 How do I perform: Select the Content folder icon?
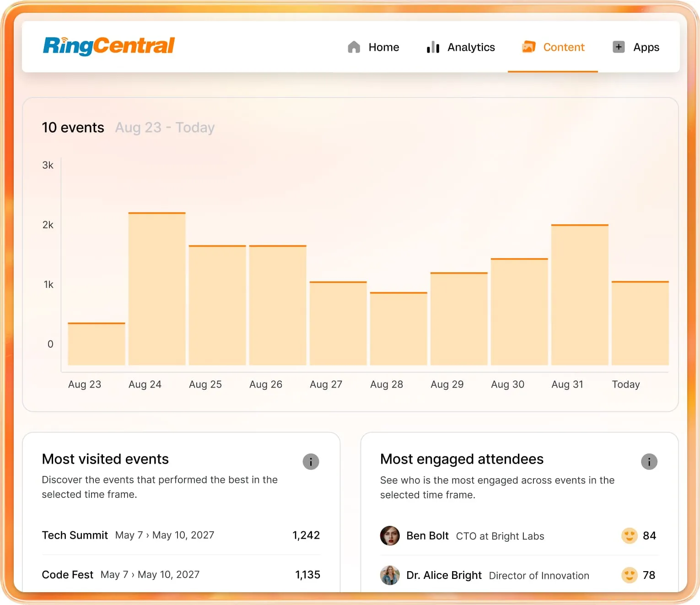(529, 47)
